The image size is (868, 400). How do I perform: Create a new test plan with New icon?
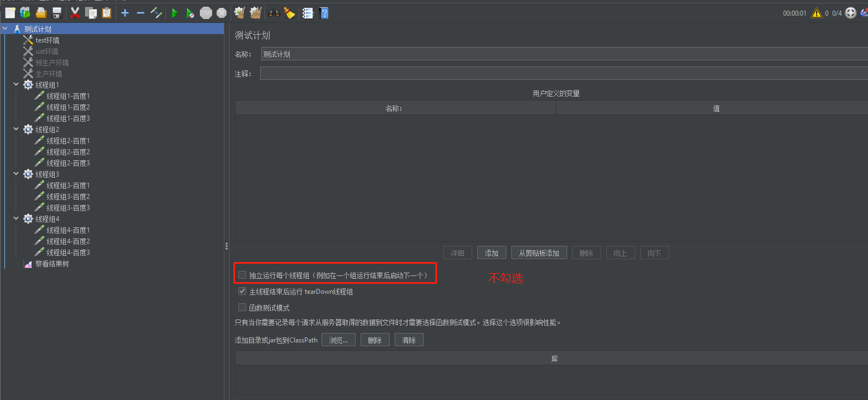tap(10, 13)
